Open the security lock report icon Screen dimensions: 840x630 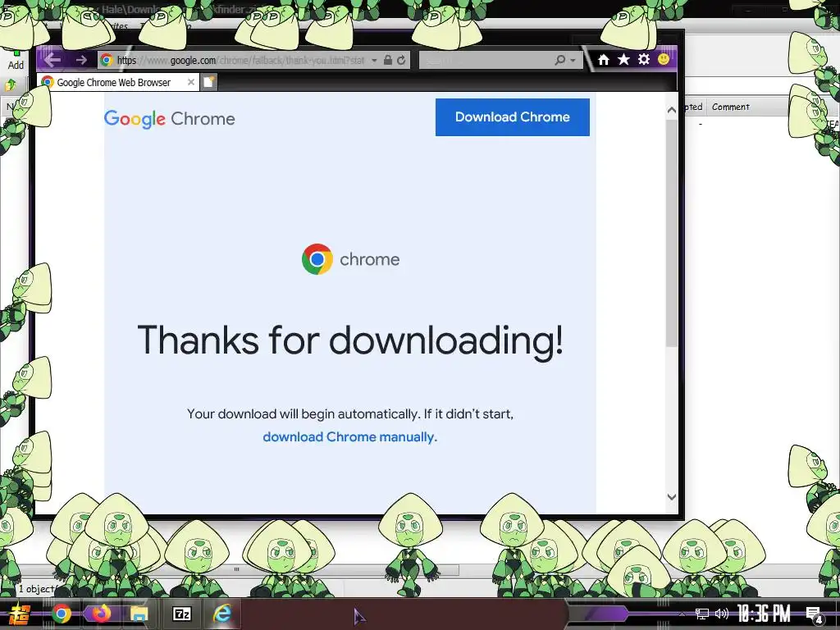388,60
